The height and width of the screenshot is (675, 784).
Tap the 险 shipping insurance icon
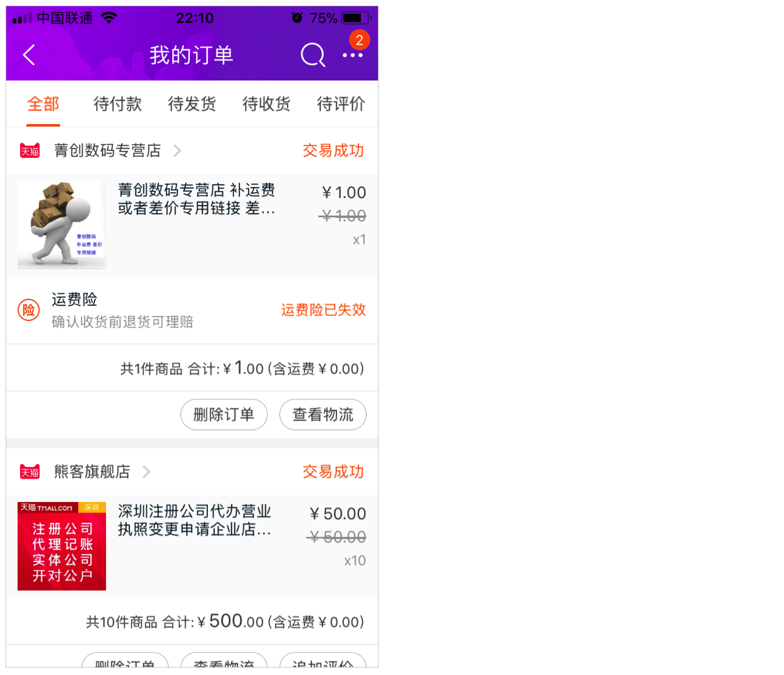point(29,310)
